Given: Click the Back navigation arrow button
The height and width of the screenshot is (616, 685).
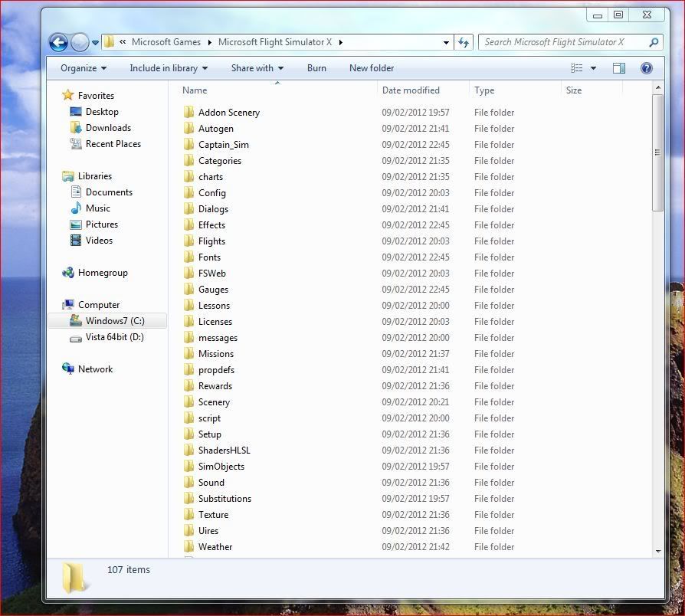Looking at the screenshot, I should click(58, 42).
